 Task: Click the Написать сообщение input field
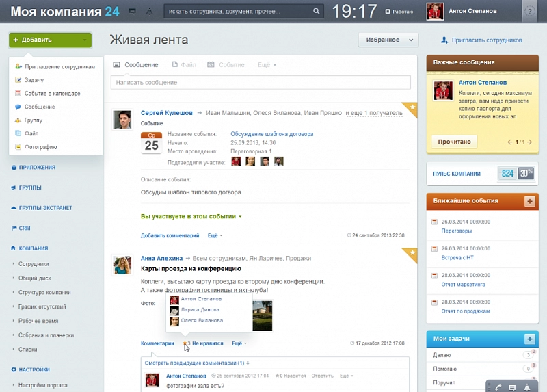click(x=260, y=82)
